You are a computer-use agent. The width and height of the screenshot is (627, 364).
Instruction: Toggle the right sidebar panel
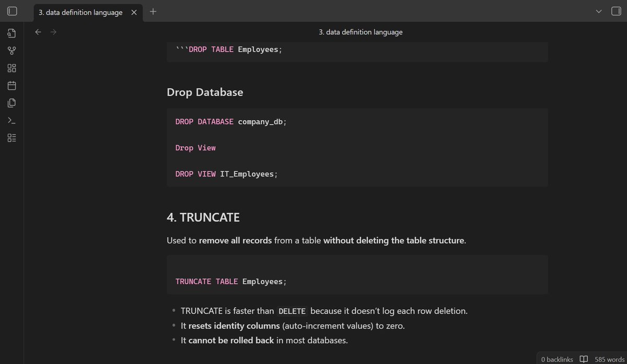616,11
